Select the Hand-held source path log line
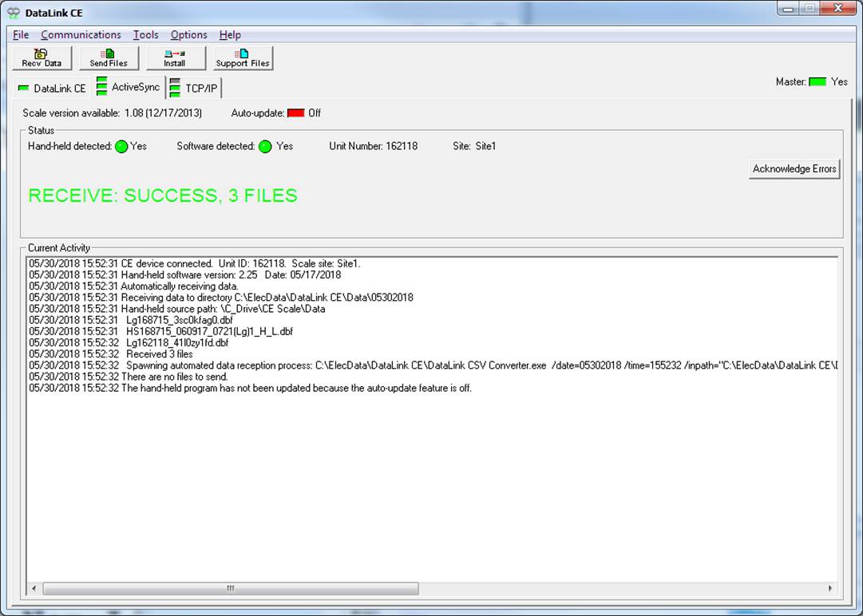863x616 pixels. click(177, 309)
